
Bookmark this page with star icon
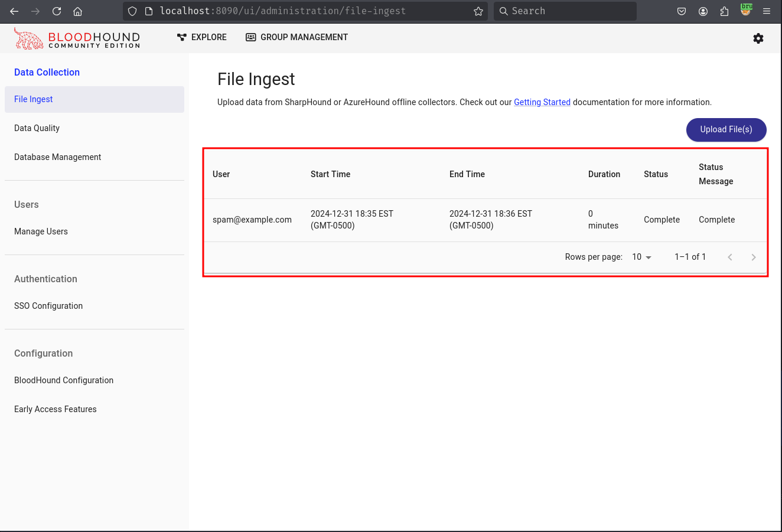click(478, 11)
